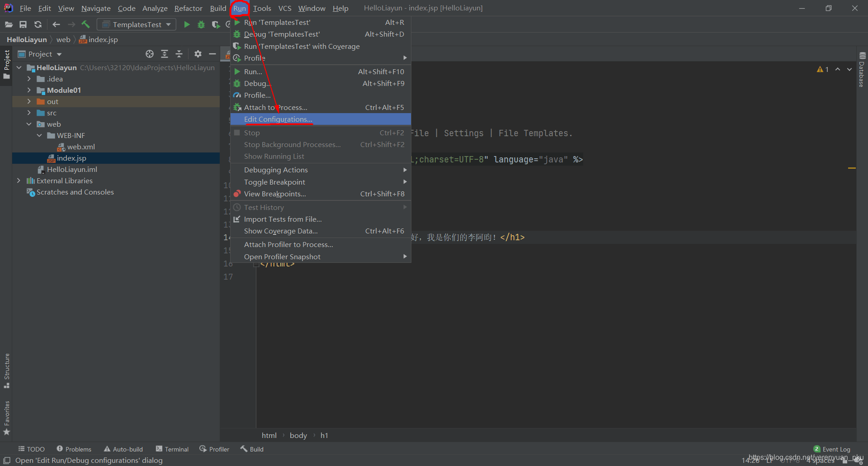Click the green Run toolbar icon
This screenshot has height=466, width=868.
tap(187, 24)
